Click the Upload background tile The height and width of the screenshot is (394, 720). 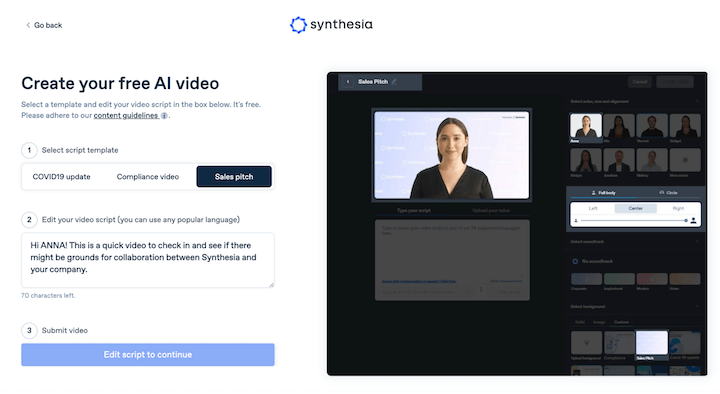coord(586,343)
